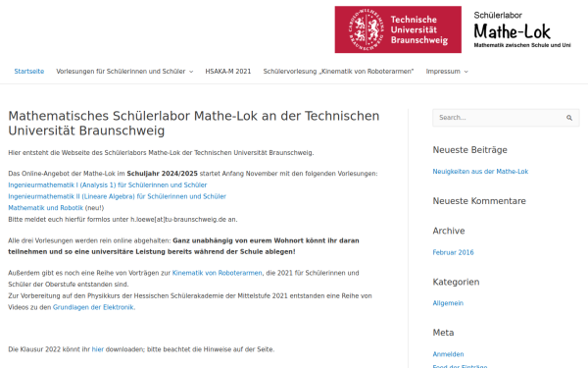This screenshot has width=588, height=368.
Task: Click the Schülerlabor Mathe-Lok logo
Action: coord(522,29)
